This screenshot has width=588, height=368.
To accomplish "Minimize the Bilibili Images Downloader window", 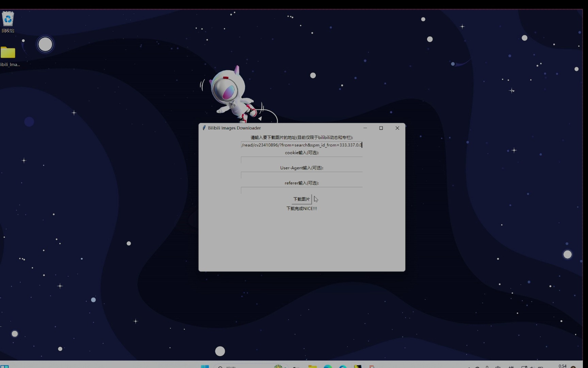I will [x=365, y=128].
